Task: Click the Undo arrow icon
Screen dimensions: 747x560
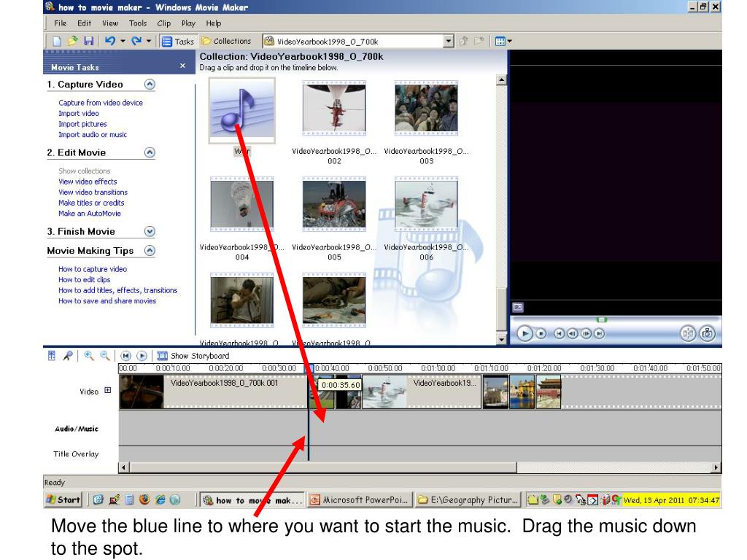Action: (110, 41)
